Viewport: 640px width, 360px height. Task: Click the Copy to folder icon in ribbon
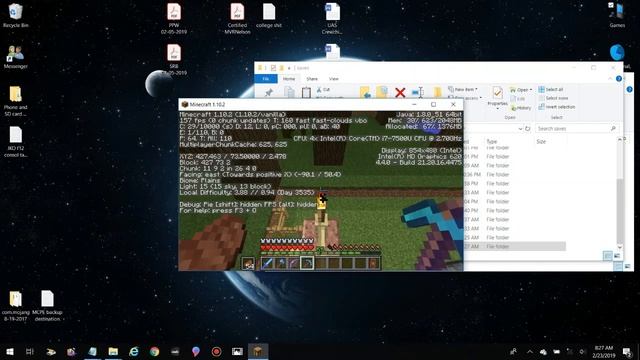point(382,92)
